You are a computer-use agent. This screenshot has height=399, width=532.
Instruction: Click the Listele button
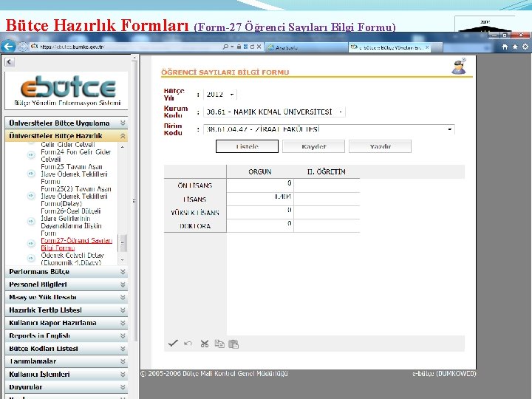click(x=247, y=146)
